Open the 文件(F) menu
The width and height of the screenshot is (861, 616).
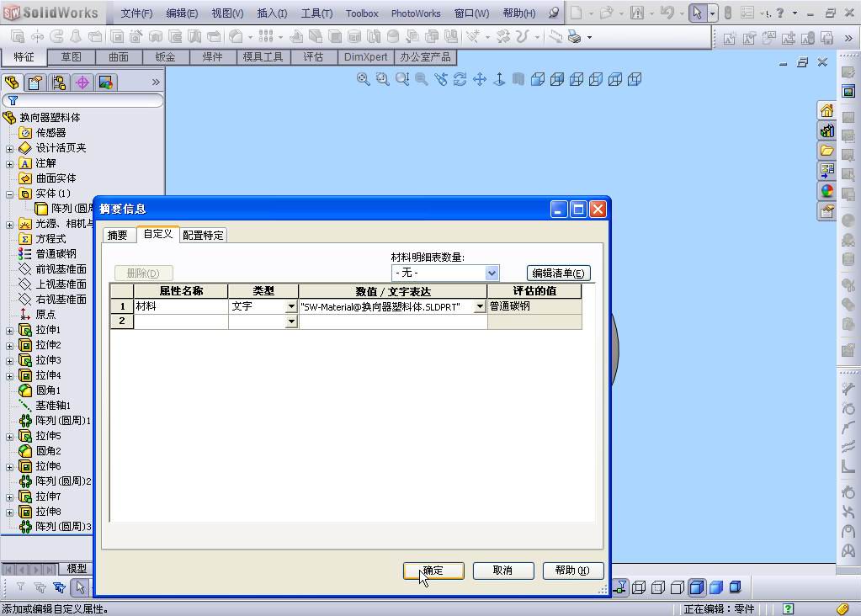pos(136,13)
